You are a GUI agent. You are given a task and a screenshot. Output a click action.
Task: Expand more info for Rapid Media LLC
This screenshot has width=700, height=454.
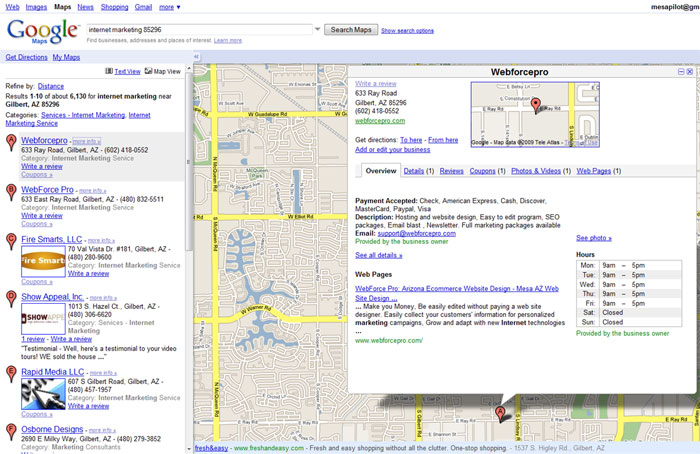103,373
